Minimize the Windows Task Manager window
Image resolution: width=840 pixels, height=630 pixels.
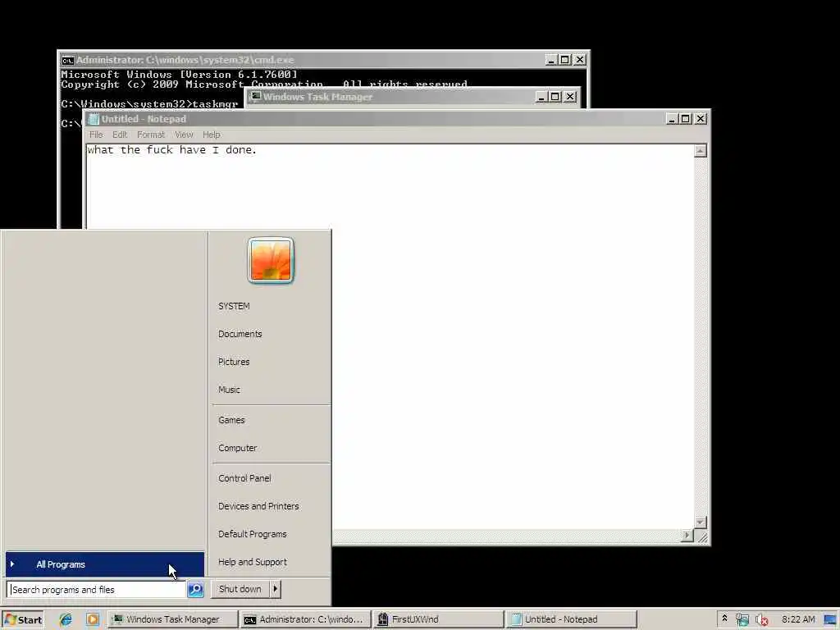[541, 97]
